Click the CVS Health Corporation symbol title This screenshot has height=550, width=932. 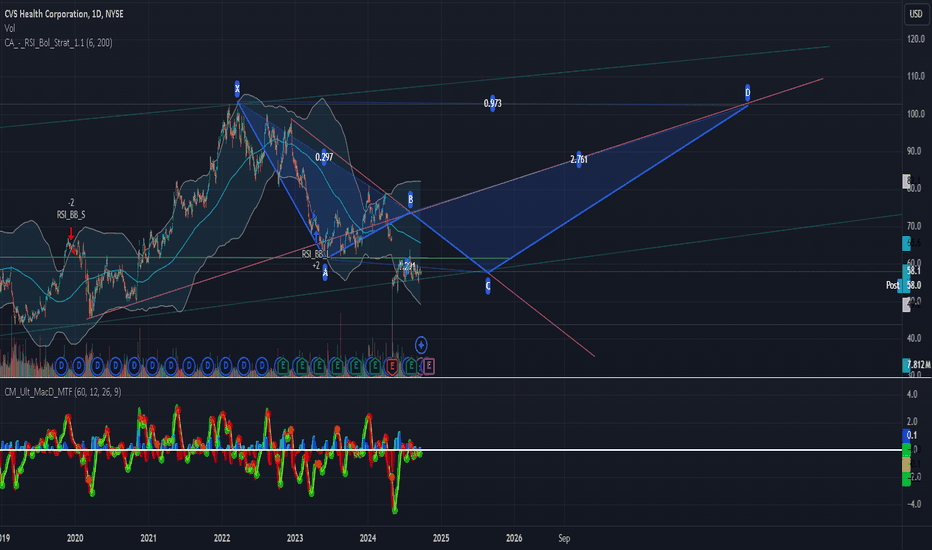pos(64,14)
